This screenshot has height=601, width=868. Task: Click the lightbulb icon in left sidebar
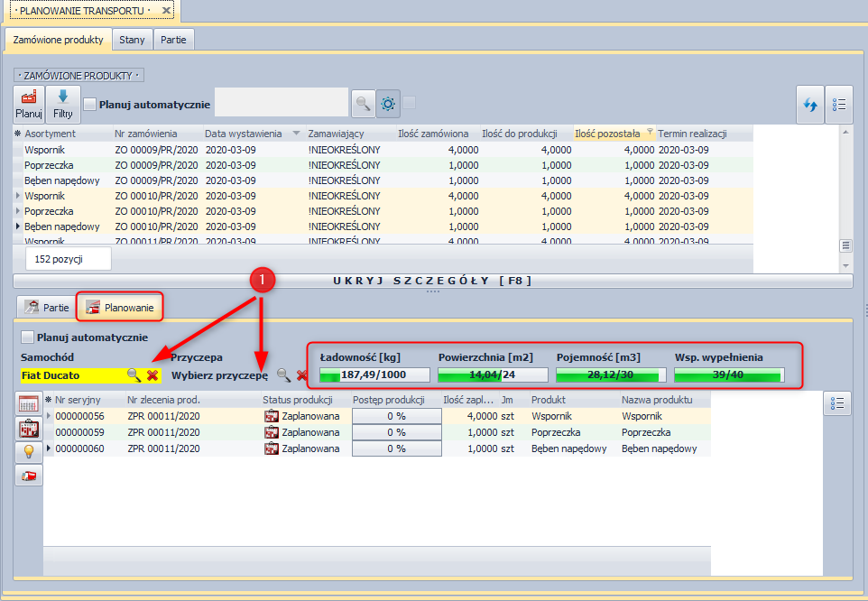[28, 451]
